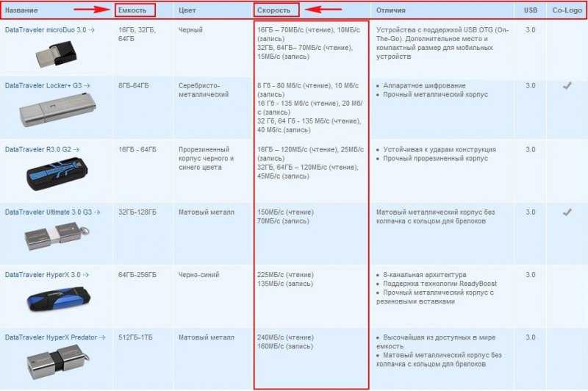Click the Co-Logo checkmark for Locker+ G3
Viewport: 588px width, 391px height.
[x=567, y=86]
